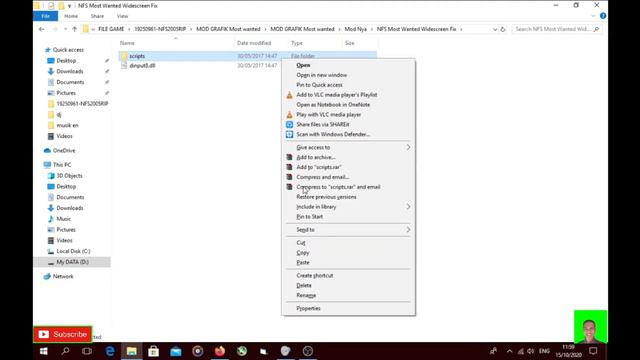Switch to the View ribbon tab
The image size is (640, 360).
(x=122, y=16)
